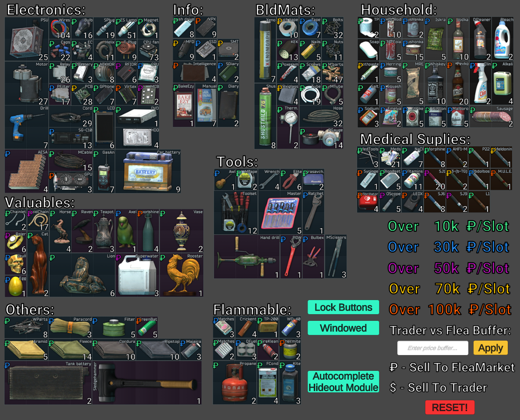Click the PGauge pressure gauge item
The width and height of the screenshot is (520, 420).
coord(322,138)
